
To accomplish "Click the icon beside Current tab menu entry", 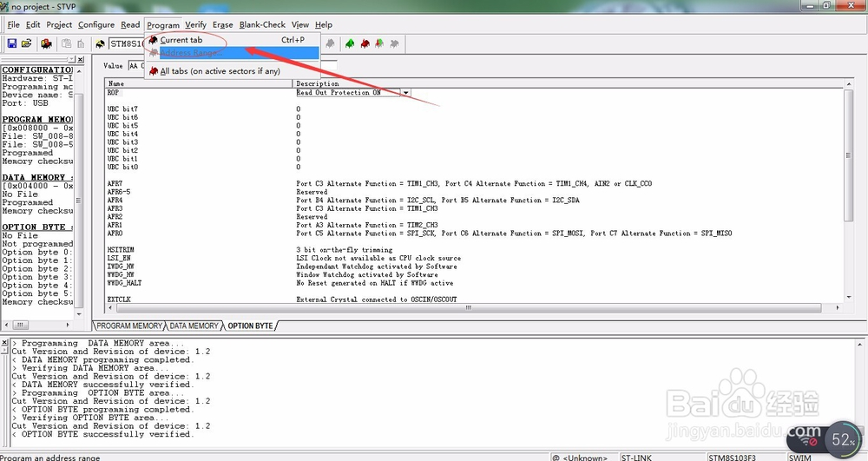I will tap(154, 40).
